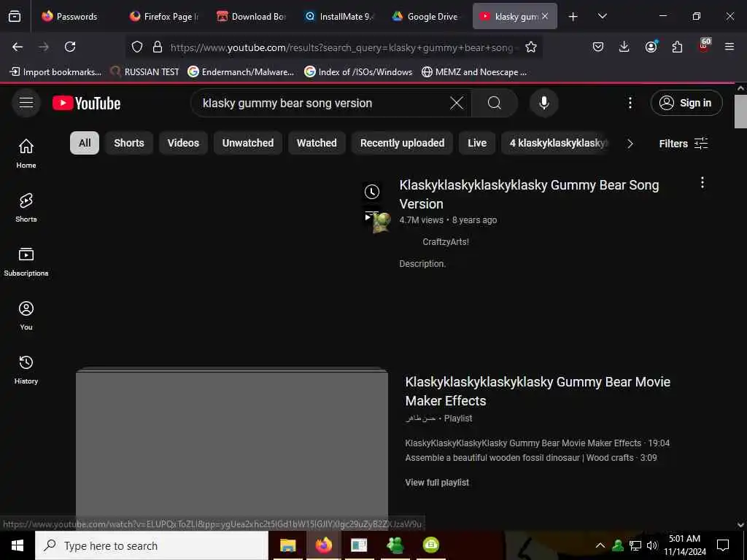
Task: Close the klasky gummy YouTube tab
Action: tap(544, 16)
